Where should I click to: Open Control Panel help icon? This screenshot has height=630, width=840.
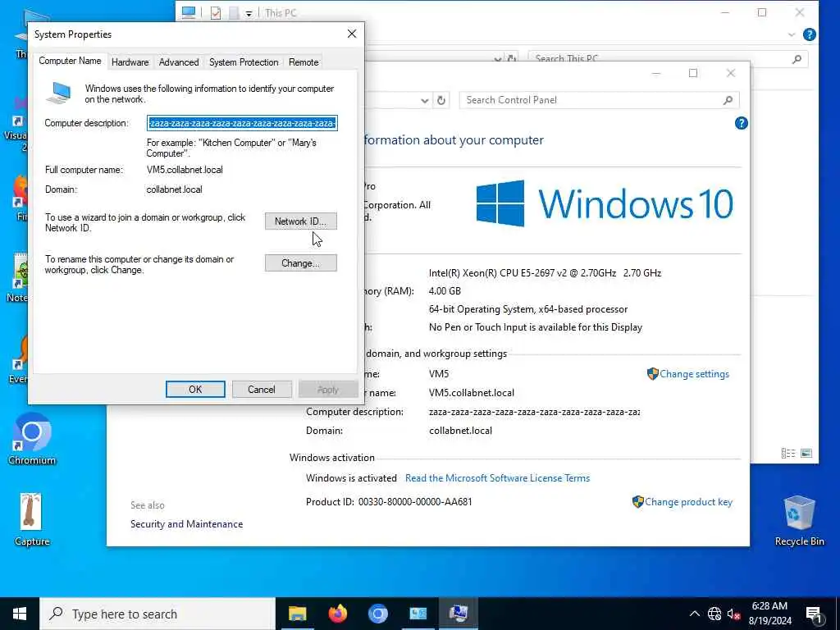(x=741, y=124)
